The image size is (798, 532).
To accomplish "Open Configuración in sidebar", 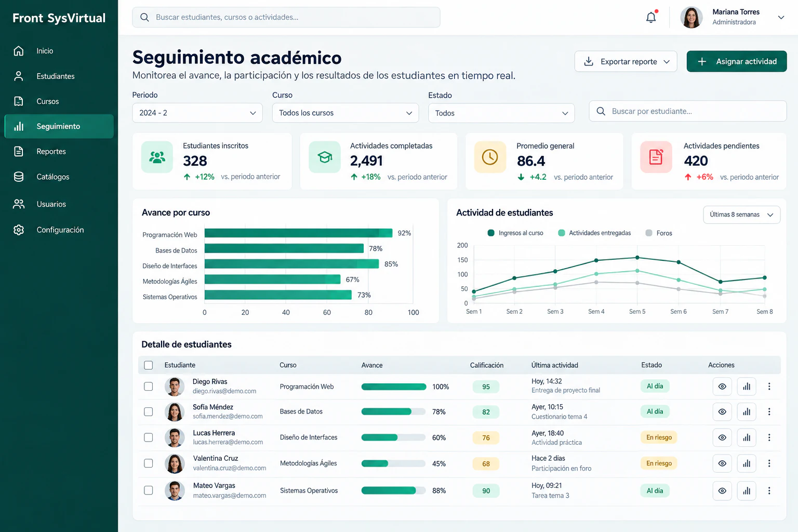I will pyautogui.click(x=59, y=230).
